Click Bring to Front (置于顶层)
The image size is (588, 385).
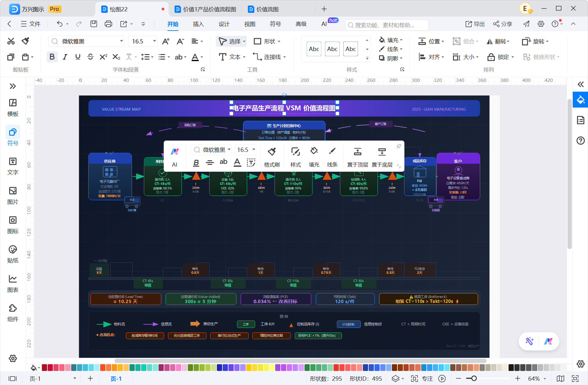358,157
